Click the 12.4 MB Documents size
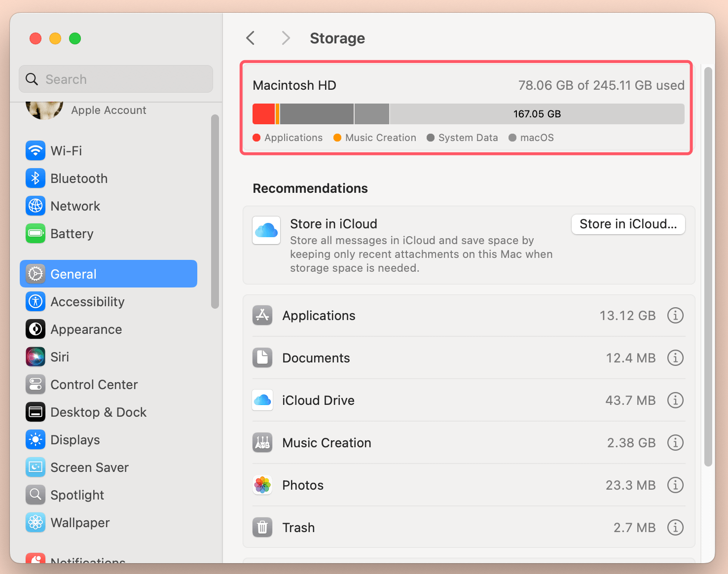 click(631, 358)
